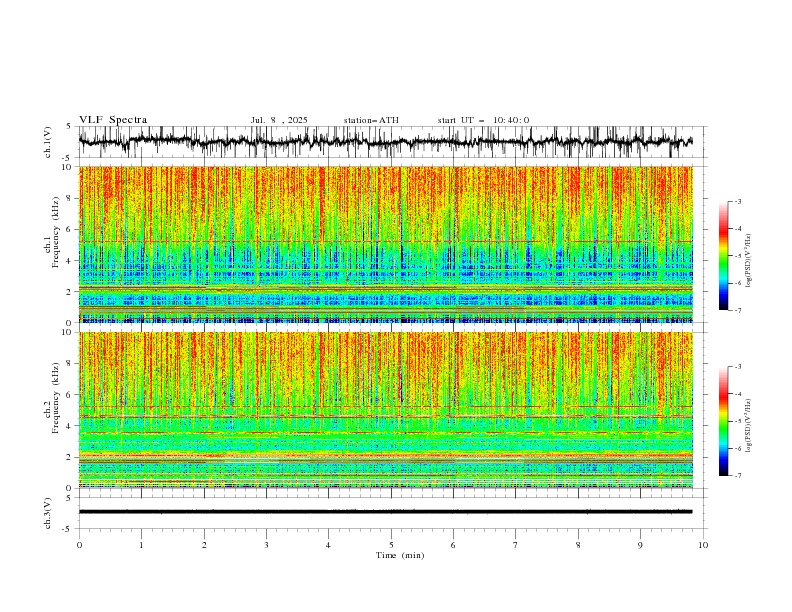Click the "6" tick on the time axis
792x612 pixels.
tap(453, 545)
